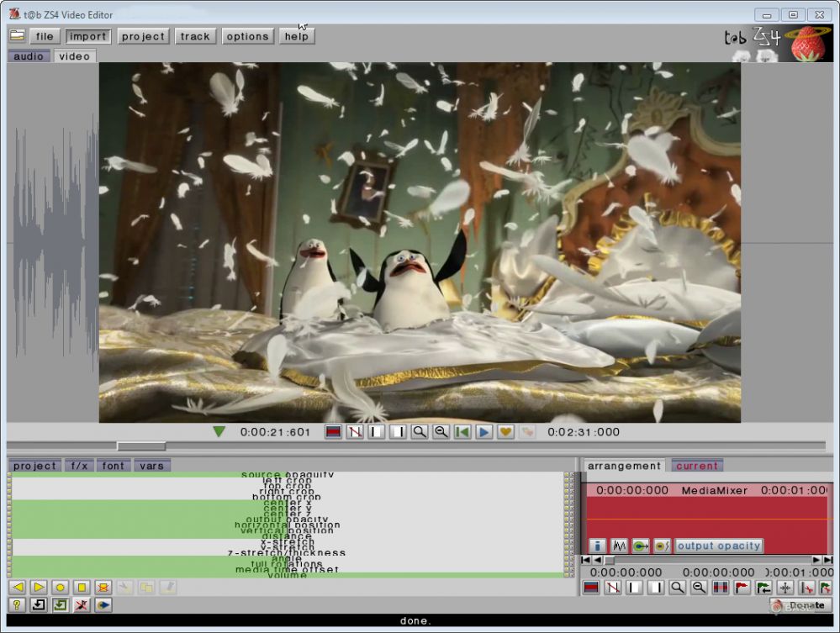Image resolution: width=840 pixels, height=633 pixels.
Task: Open the help menu
Action: [296, 36]
